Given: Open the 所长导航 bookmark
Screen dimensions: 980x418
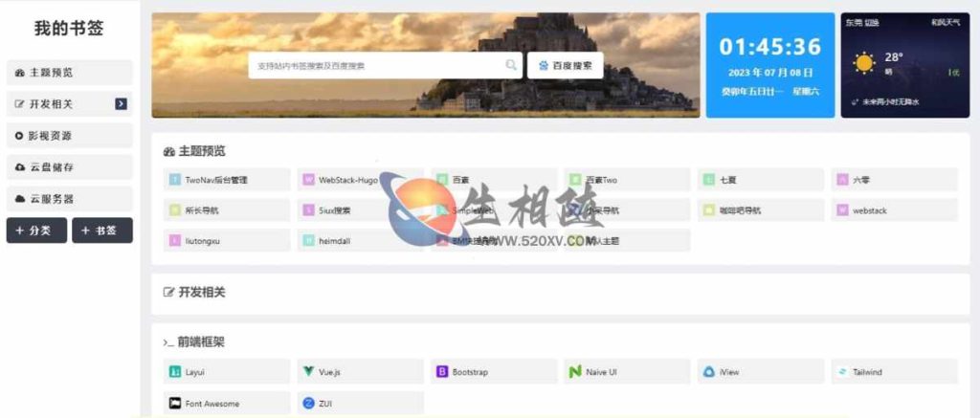Looking at the screenshot, I should pyautogui.click(x=227, y=210).
